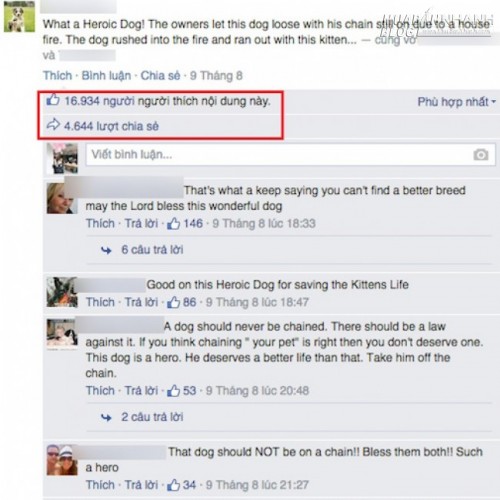Click Bình luận under the main post
Viewport: 500px width, 500px height.
click(x=106, y=76)
